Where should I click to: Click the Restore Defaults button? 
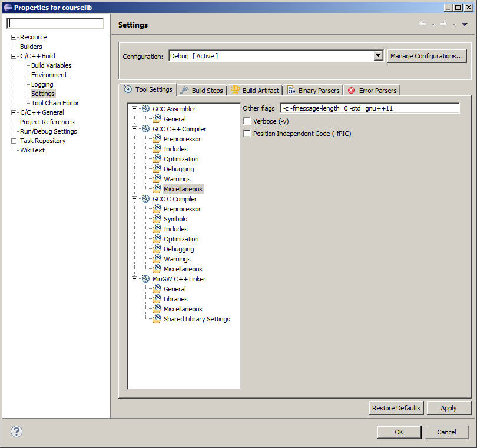point(396,408)
